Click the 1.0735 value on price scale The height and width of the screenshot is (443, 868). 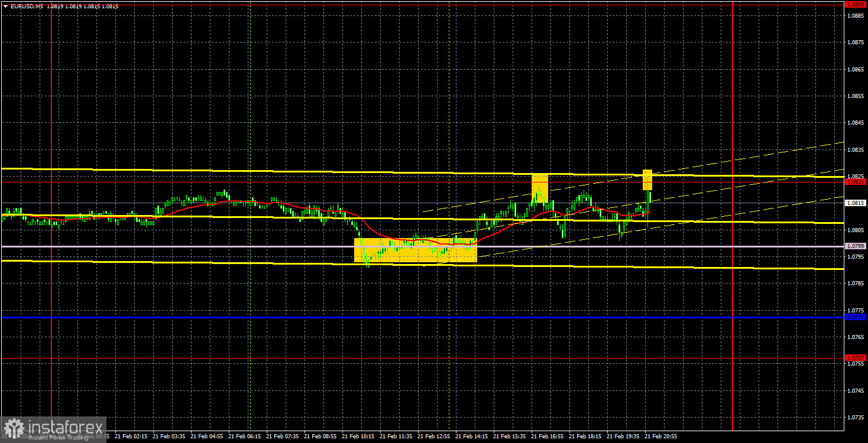pyautogui.click(x=855, y=417)
